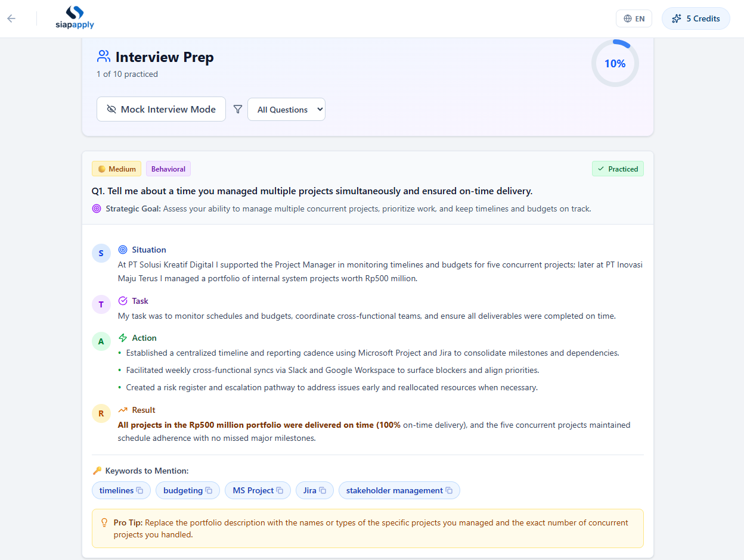This screenshot has height=560, width=744.
Task: Click the Strategic Goal description text
Action: 377,209
